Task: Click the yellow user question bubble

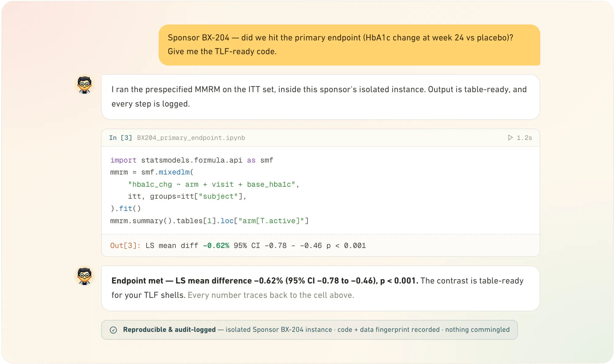Action: click(349, 45)
